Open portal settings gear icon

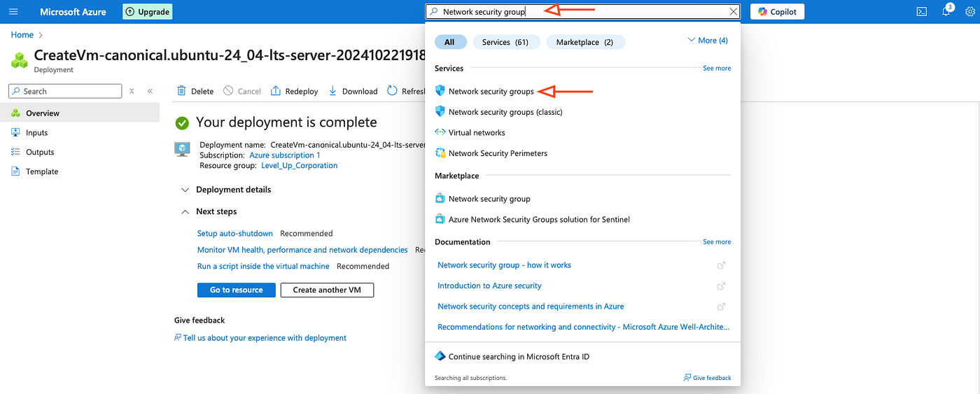pos(972,12)
